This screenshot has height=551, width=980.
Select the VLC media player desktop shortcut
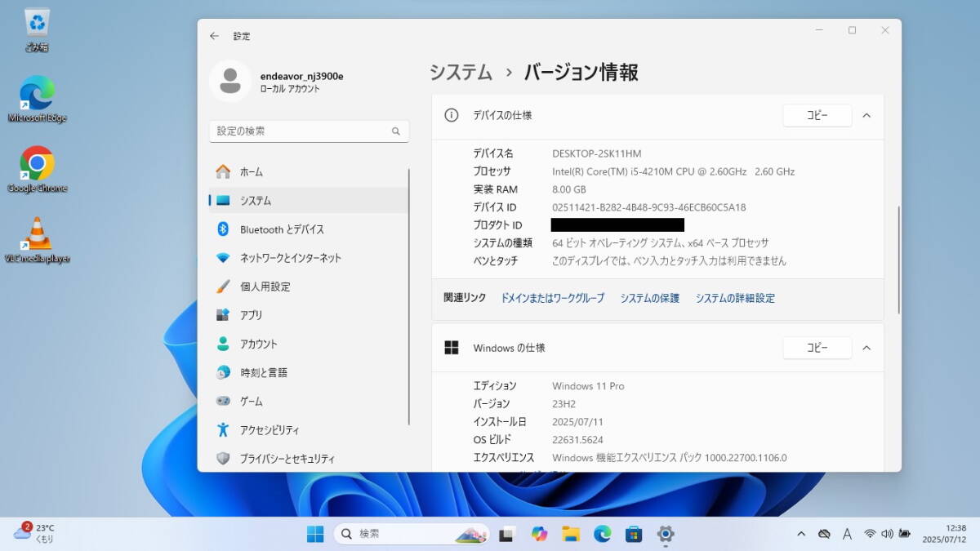(37, 240)
